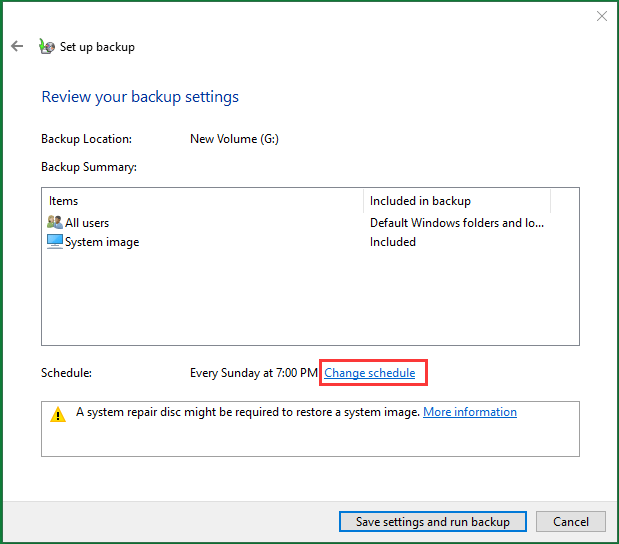Click the yellow warning triangle icon
This screenshot has width=619, height=544.
pyautogui.click(x=58, y=414)
